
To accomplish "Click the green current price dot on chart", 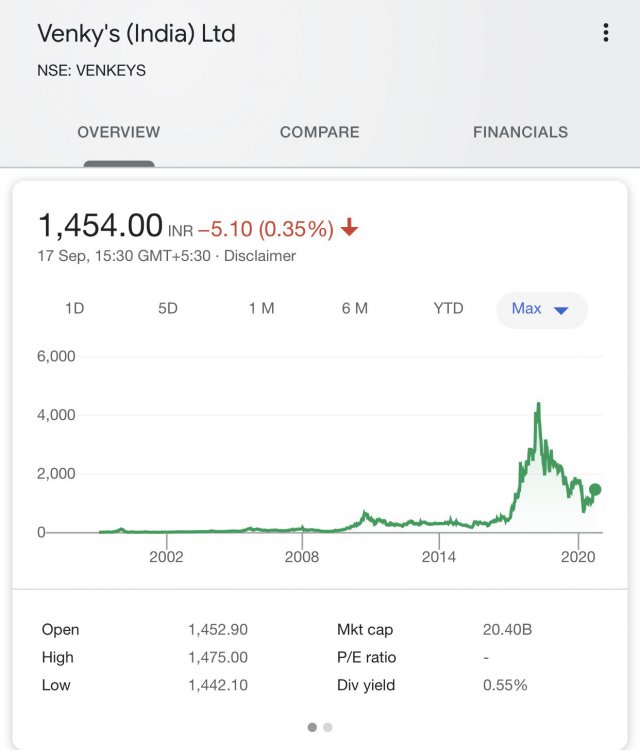I will click(595, 489).
